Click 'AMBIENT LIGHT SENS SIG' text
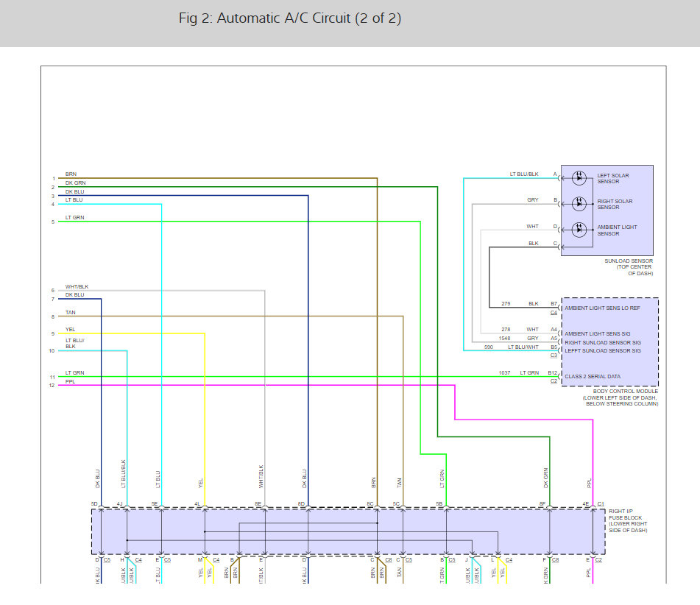Image resolution: width=700 pixels, height=605 pixels. 598,333
